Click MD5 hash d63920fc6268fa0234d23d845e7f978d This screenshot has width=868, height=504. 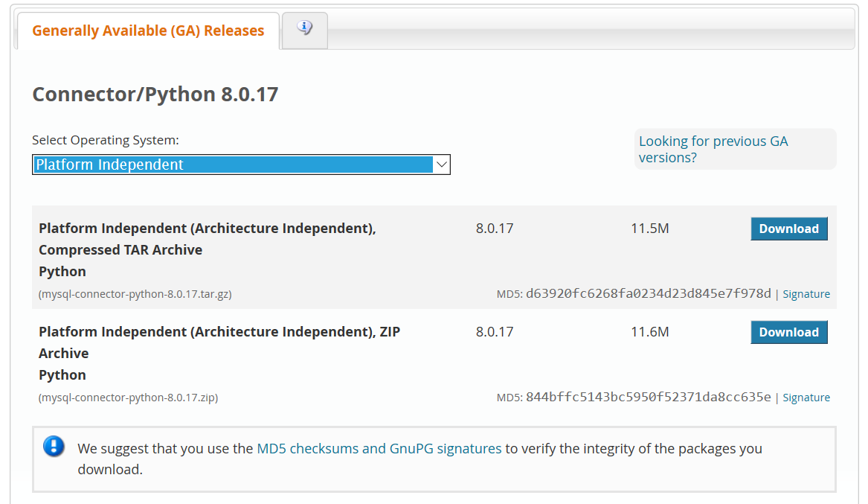point(649,293)
